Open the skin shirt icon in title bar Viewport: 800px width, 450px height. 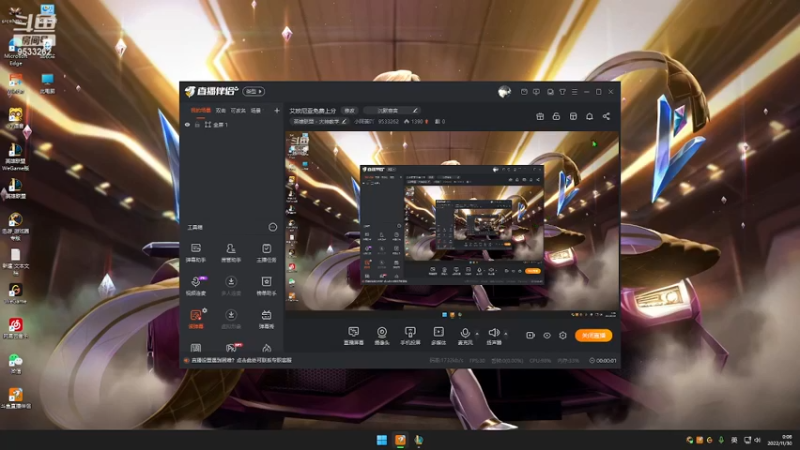pos(562,92)
